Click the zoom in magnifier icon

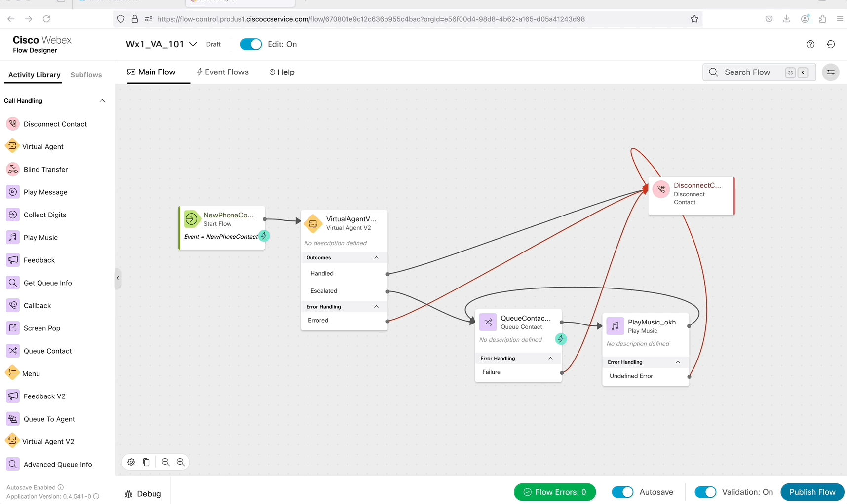pyautogui.click(x=181, y=462)
